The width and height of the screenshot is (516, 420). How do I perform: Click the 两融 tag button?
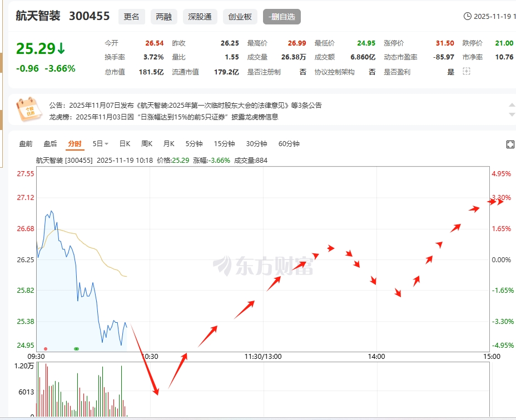[164, 17]
